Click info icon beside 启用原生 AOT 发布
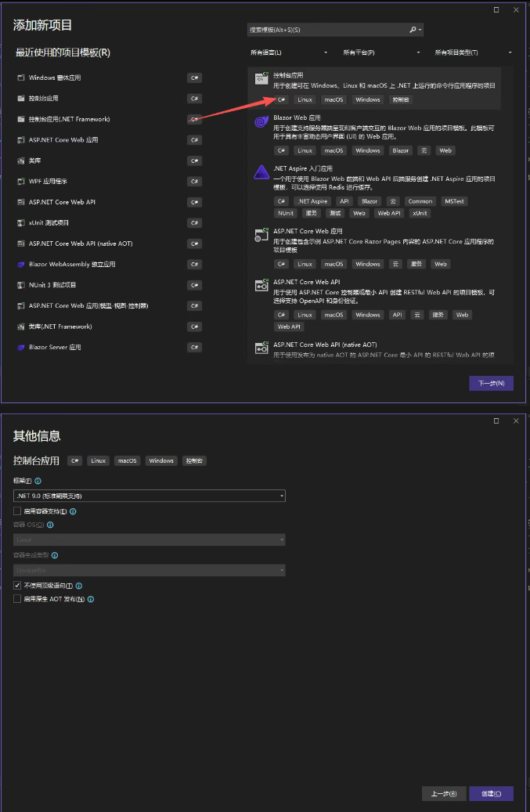The image size is (530, 812). pos(91,599)
